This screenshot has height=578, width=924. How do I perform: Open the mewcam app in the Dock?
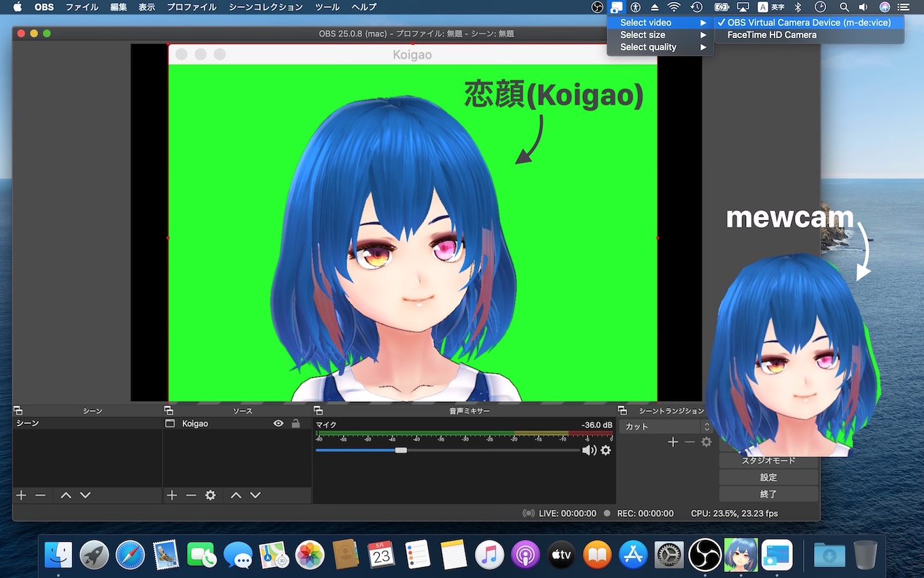tap(777, 555)
